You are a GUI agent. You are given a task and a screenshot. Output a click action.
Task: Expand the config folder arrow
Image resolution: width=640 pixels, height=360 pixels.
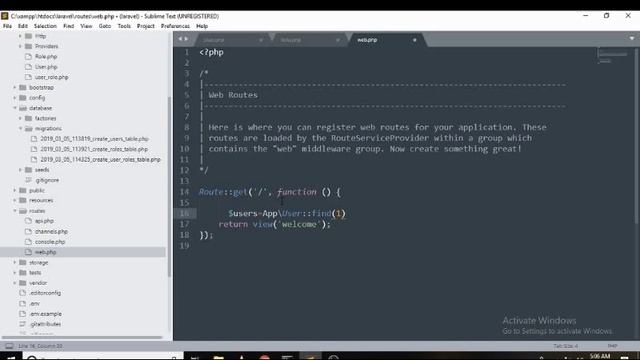click(x=15, y=98)
